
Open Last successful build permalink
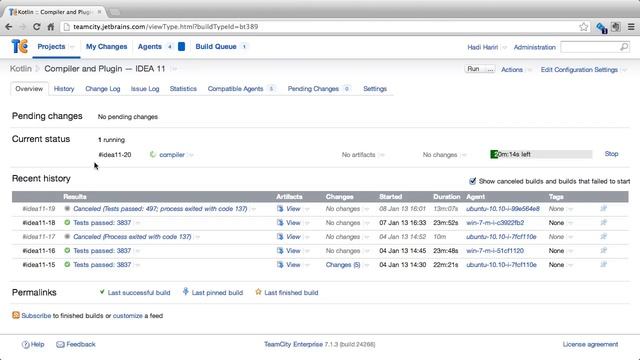tap(139, 293)
